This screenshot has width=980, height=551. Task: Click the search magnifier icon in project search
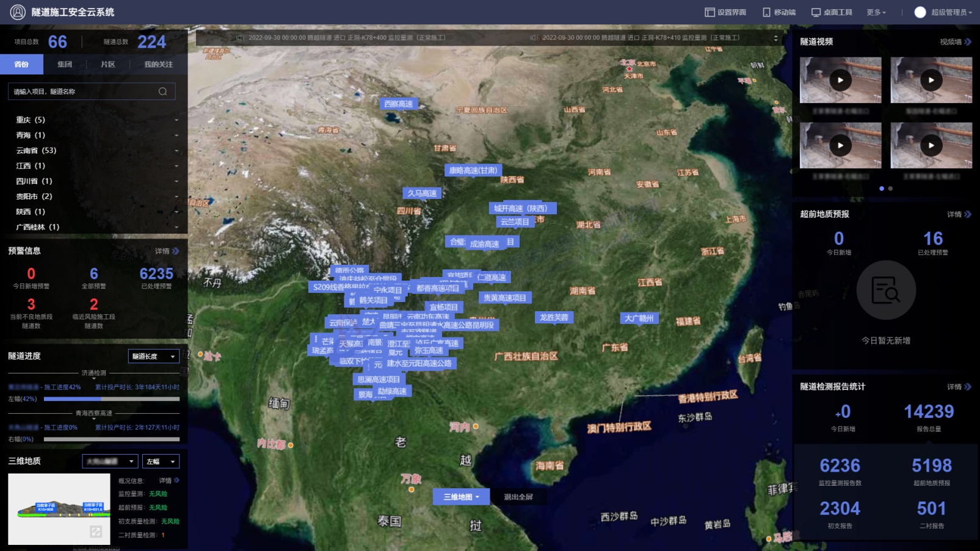click(x=162, y=92)
